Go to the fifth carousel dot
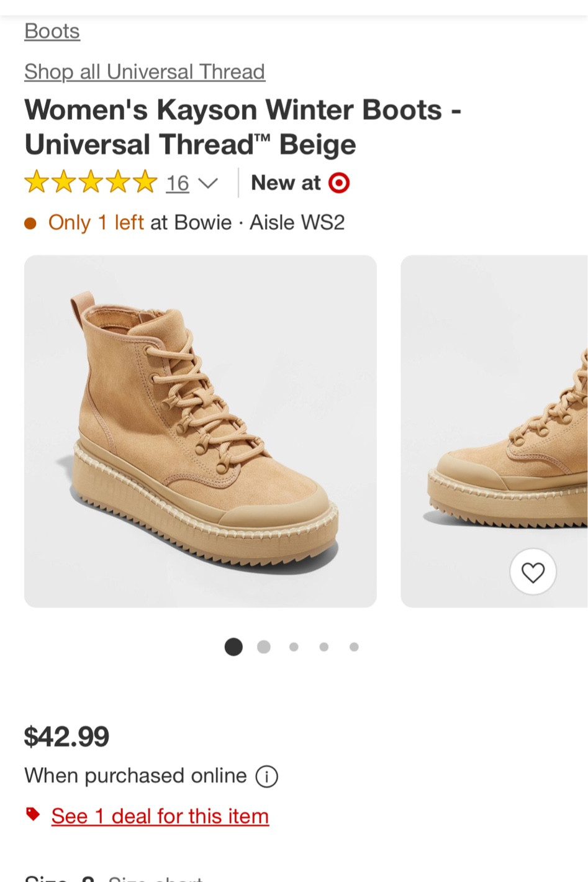This screenshot has height=882, width=588. click(x=354, y=647)
